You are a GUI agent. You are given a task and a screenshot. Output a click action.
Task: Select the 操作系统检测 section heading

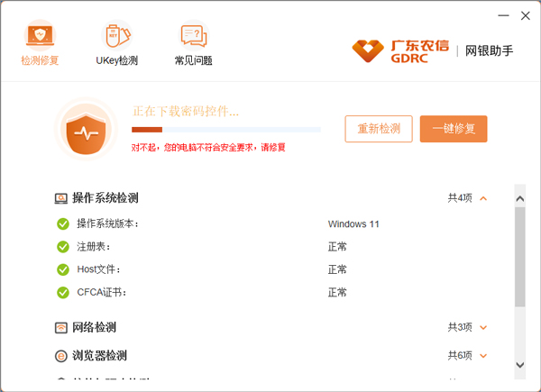[x=105, y=198]
